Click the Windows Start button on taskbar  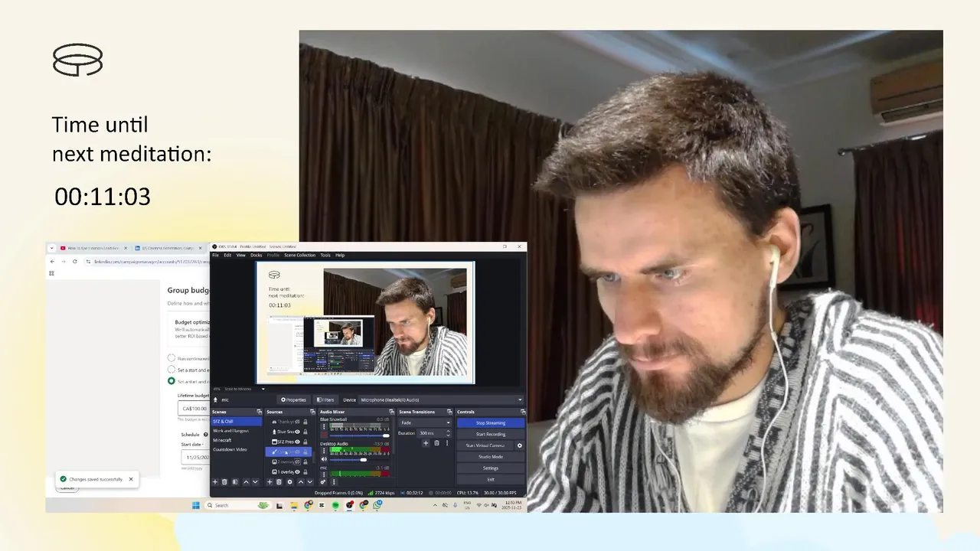[196, 505]
